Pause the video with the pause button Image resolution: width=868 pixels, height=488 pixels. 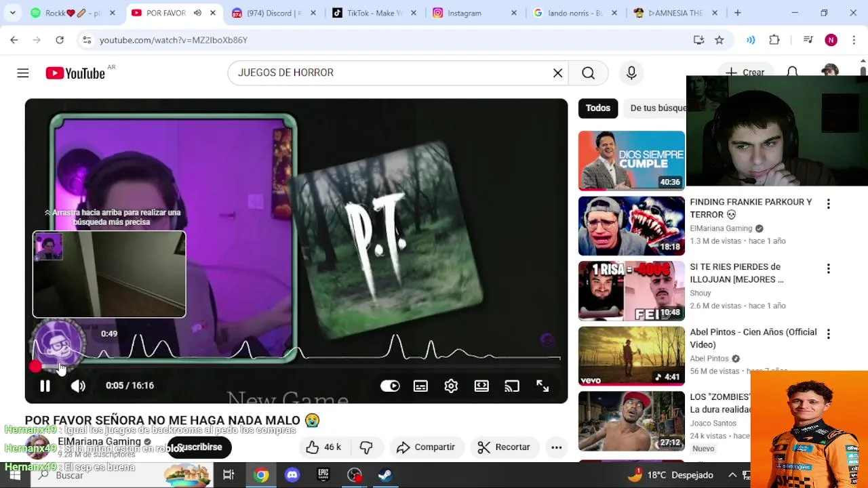(x=45, y=386)
